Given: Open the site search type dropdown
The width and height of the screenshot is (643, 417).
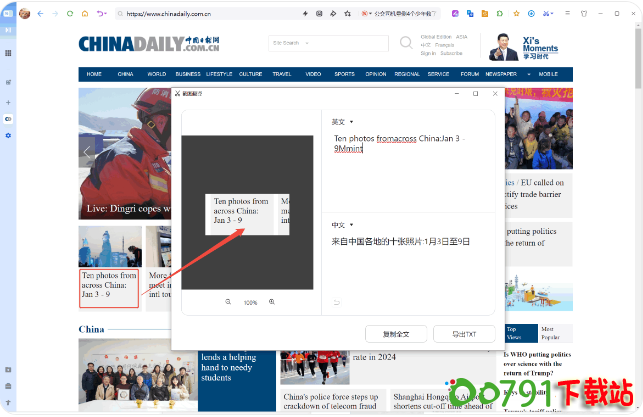Looking at the screenshot, I should (302, 43).
